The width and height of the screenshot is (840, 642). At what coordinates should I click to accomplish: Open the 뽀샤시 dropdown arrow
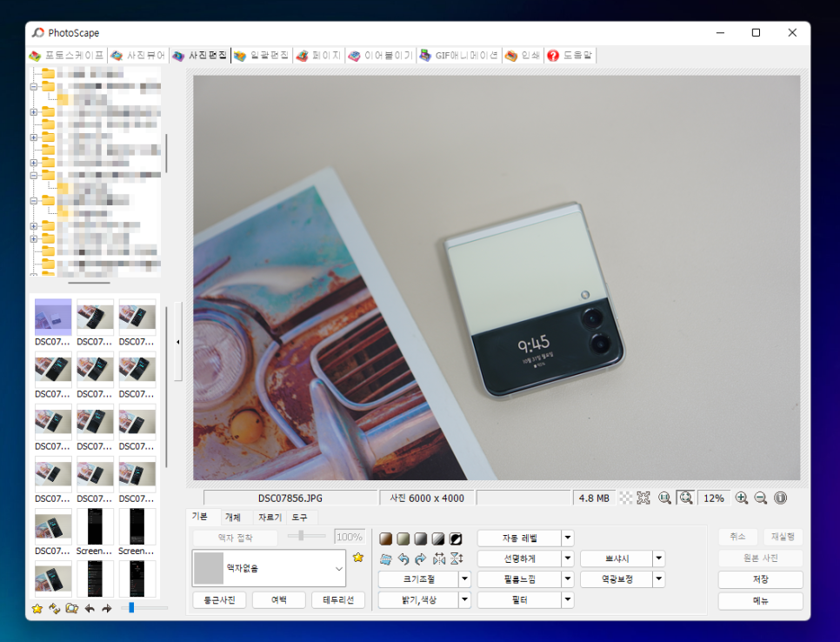(x=659, y=558)
